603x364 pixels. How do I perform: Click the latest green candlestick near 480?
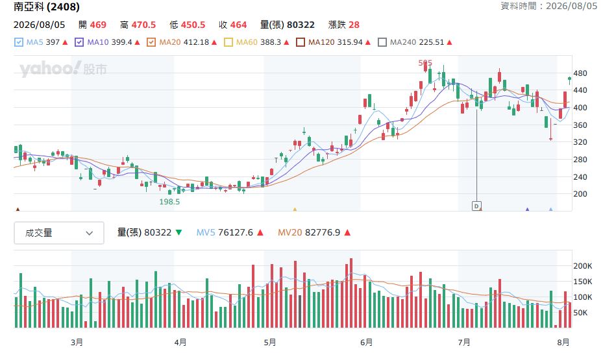coord(569,79)
